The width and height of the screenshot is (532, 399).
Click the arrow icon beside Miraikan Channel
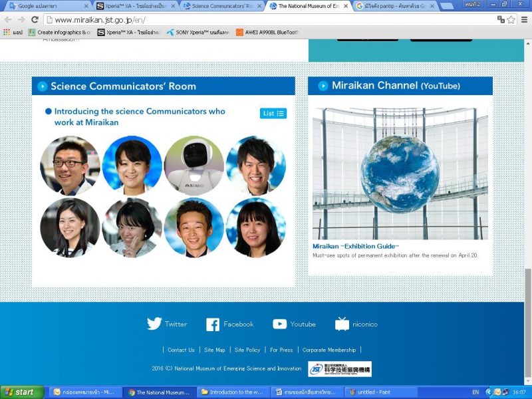(x=323, y=86)
